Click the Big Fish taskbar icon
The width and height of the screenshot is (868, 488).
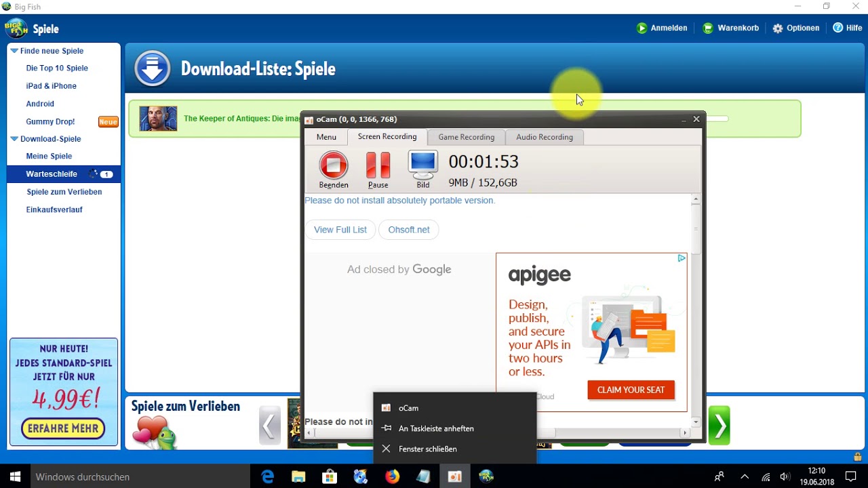coord(486,477)
